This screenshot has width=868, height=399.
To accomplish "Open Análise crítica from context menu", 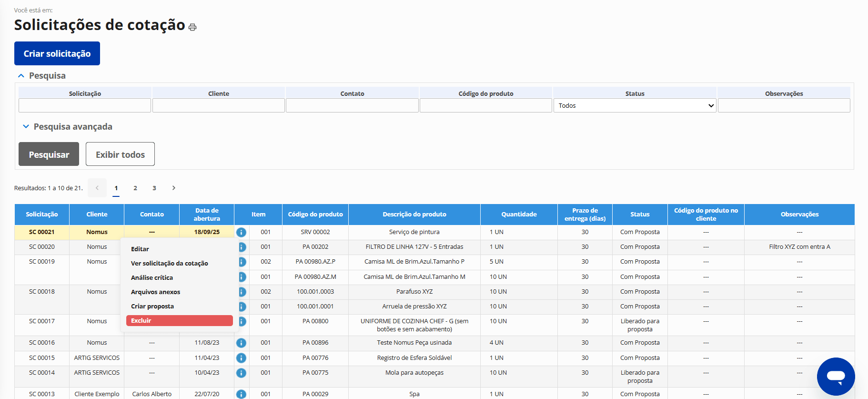I will click(152, 278).
